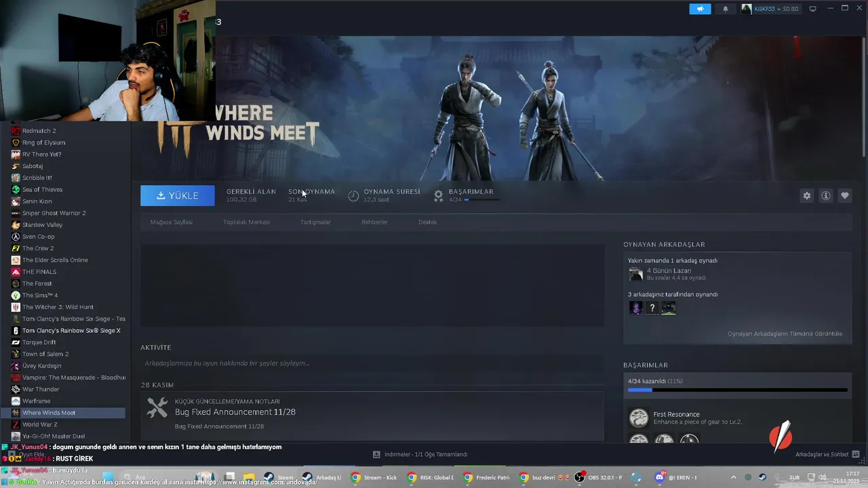
Task: Open Oynayan Arkadaşların Tümünü Görüntüle link
Action: (785, 333)
